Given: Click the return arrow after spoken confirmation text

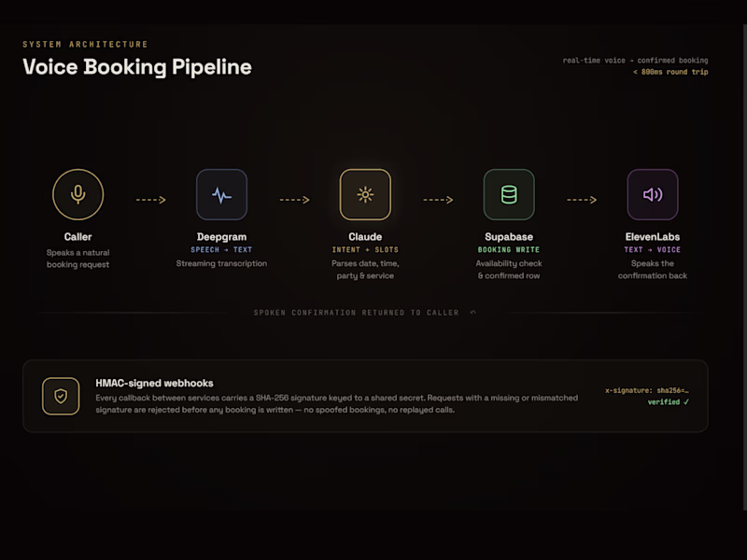Looking at the screenshot, I should coord(473,313).
